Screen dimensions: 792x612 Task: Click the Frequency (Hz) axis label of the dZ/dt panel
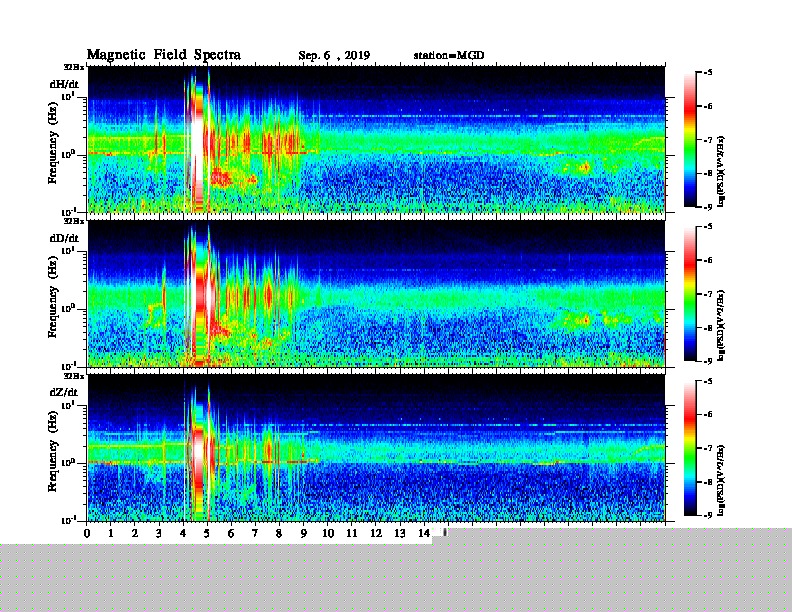53,451
